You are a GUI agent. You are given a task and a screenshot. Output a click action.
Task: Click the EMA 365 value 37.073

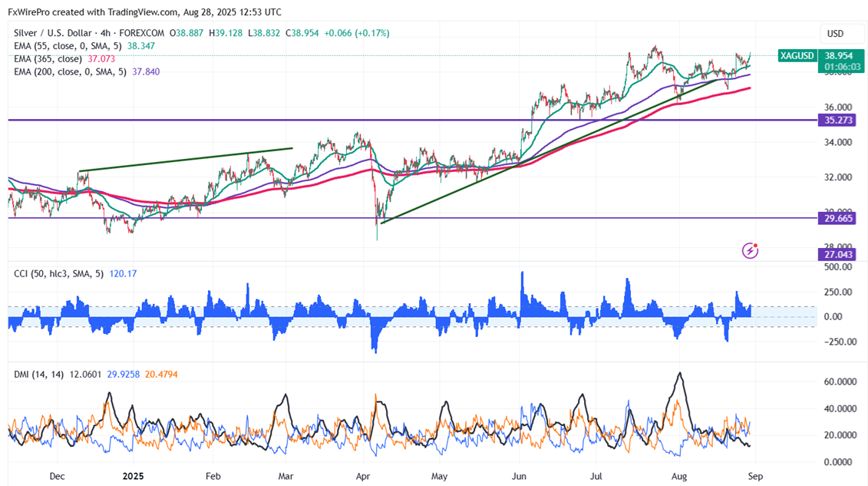click(101, 58)
